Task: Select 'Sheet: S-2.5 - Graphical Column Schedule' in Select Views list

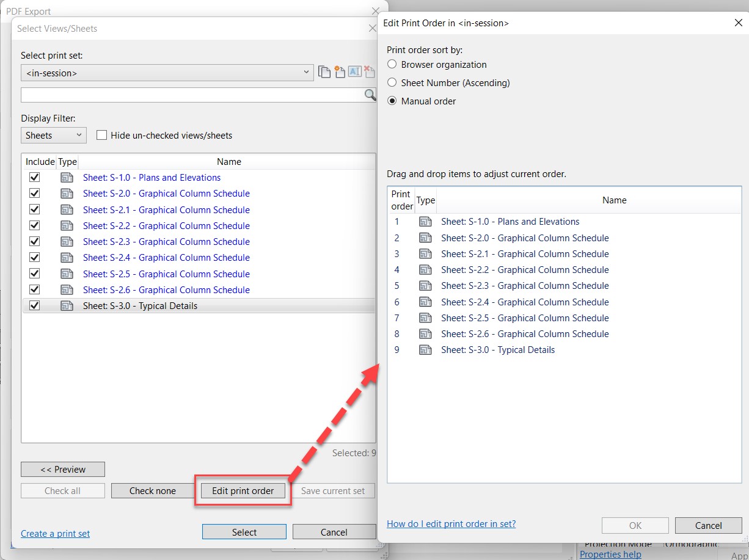Action: [166, 274]
